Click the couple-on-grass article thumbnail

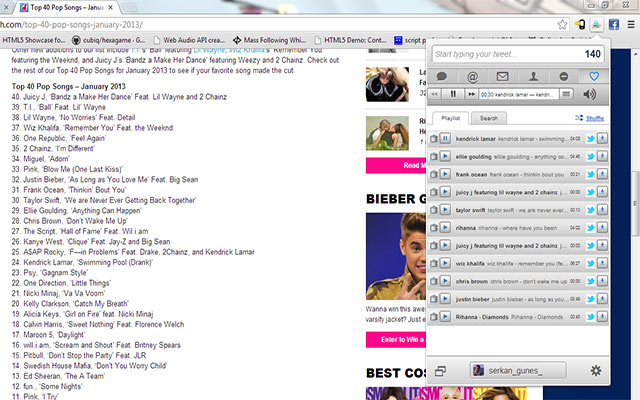click(x=387, y=133)
